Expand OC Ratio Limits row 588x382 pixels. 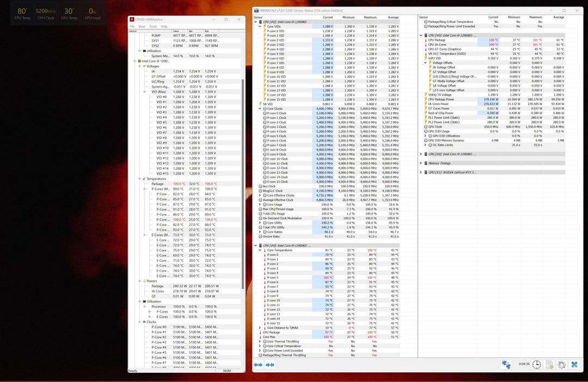[425, 145]
